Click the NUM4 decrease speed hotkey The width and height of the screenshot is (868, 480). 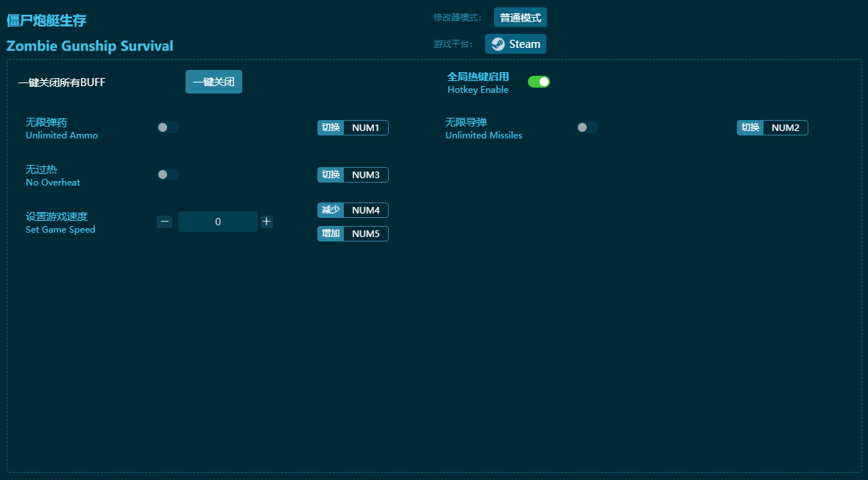[x=365, y=211]
